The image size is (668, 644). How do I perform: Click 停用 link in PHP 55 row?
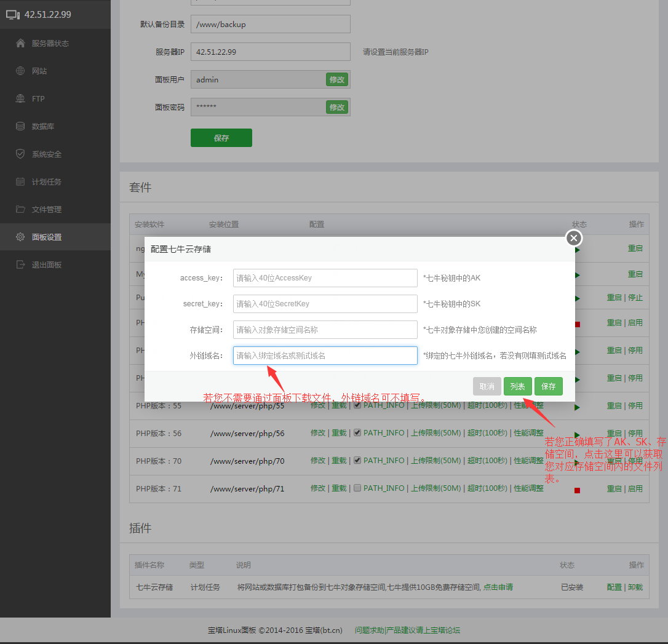click(x=635, y=405)
